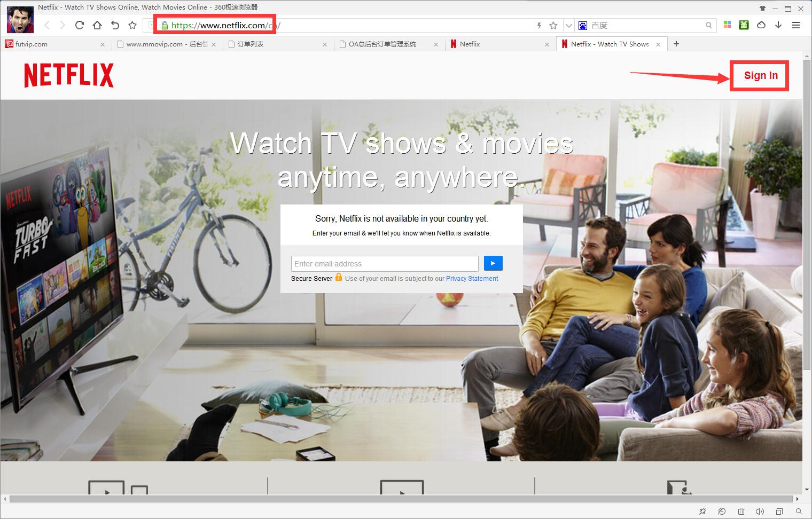
Task: Click the Enter email address field
Action: pos(385,264)
